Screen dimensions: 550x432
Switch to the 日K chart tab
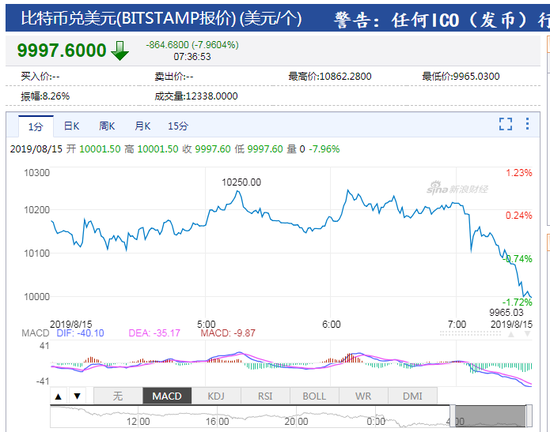coord(72,126)
